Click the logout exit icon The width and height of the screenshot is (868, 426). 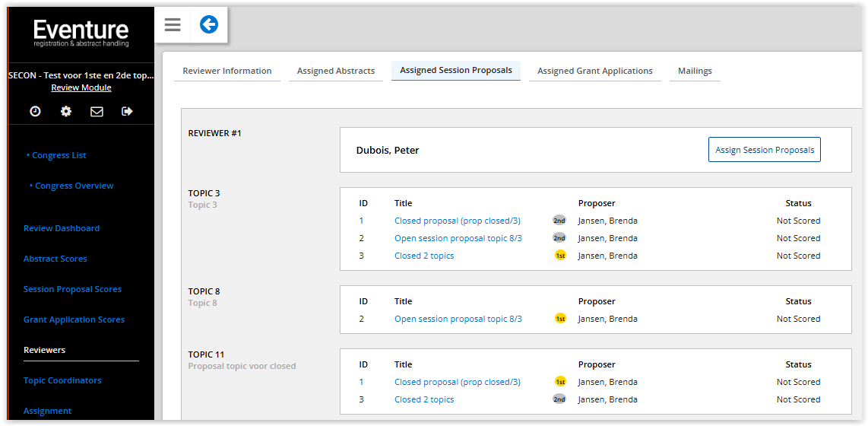coord(127,111)
